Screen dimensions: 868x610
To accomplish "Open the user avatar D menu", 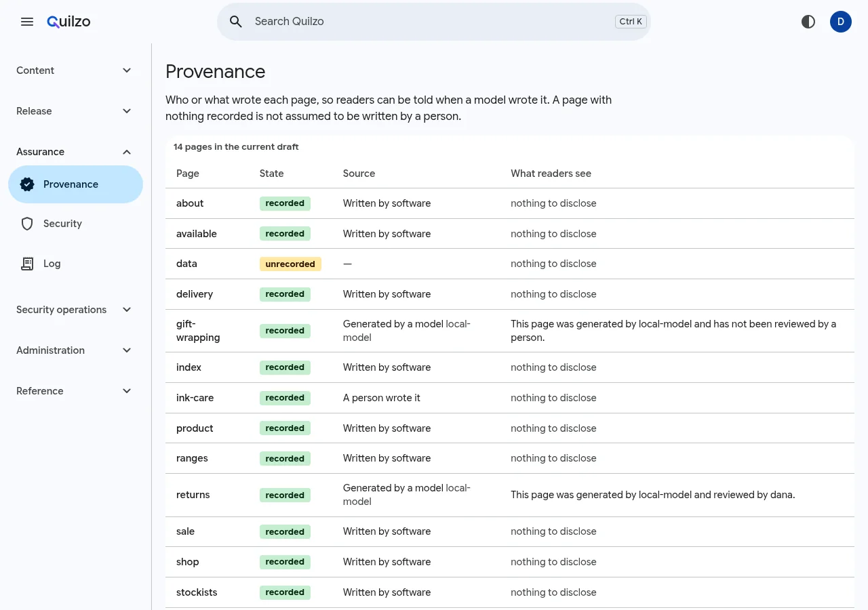I will pyautogui.click(x=841, y=22).
